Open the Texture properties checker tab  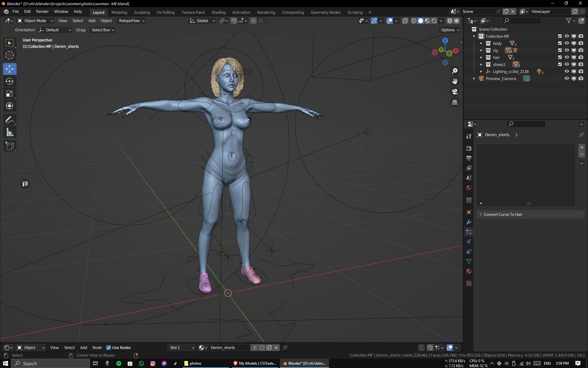coord(469,283)
